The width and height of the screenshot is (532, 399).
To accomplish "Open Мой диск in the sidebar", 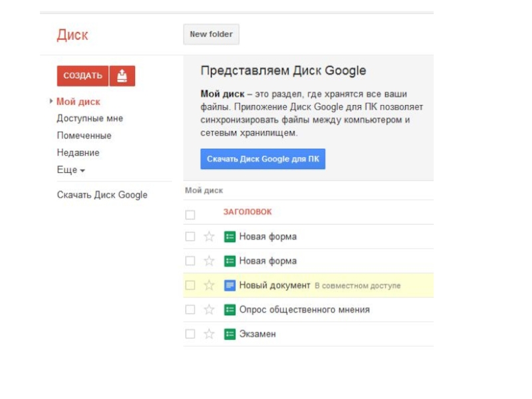I will click(x=78, y=102).
